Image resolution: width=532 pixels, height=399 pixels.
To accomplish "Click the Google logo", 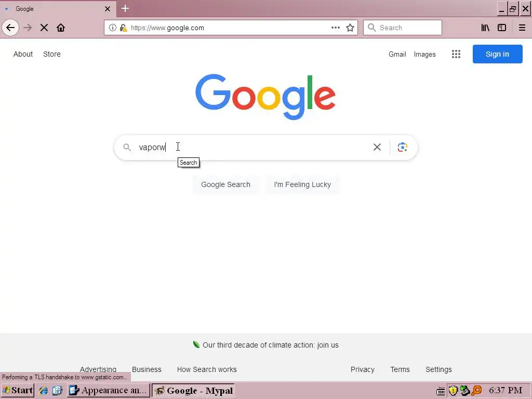I will click(x=265, y=97).
